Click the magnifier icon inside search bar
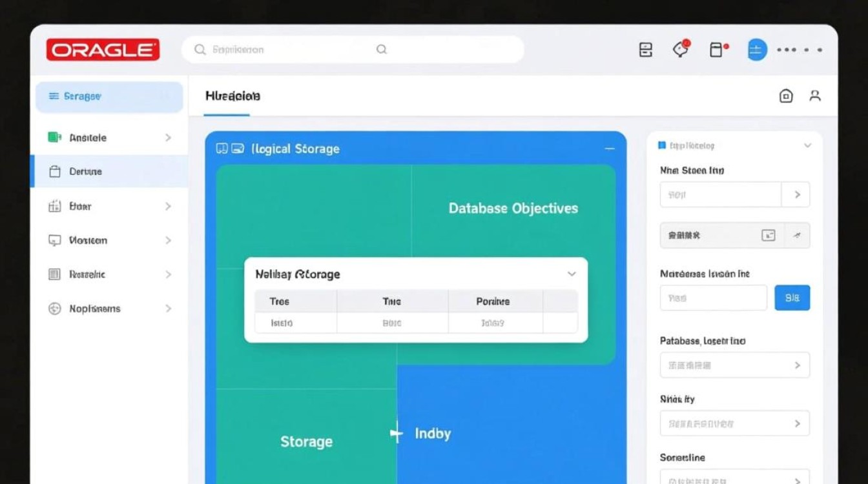The image size is (868, 484). point(382,50)
